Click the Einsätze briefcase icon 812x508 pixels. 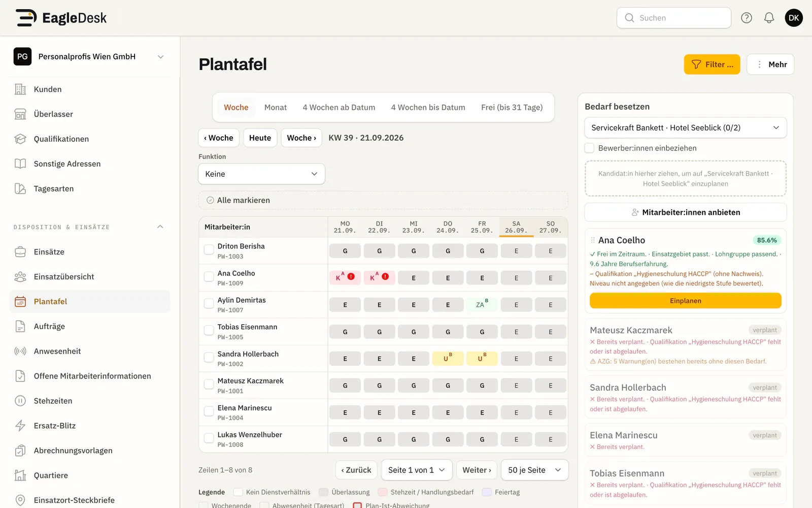[20, 252]
